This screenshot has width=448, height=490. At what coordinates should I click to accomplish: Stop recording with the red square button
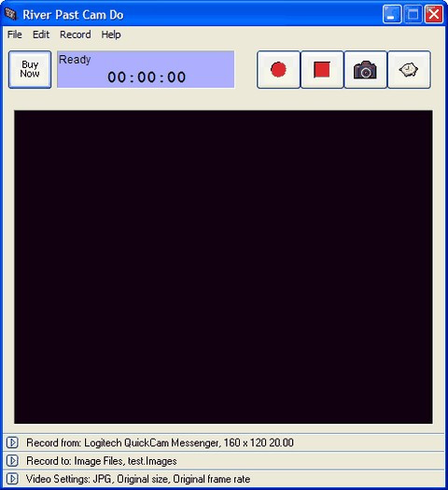pos(322,70)
